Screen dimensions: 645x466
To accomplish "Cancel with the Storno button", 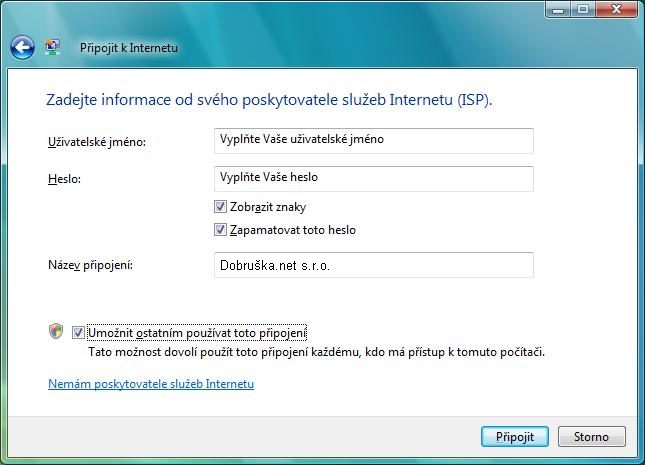I will (x=591, y=437).
